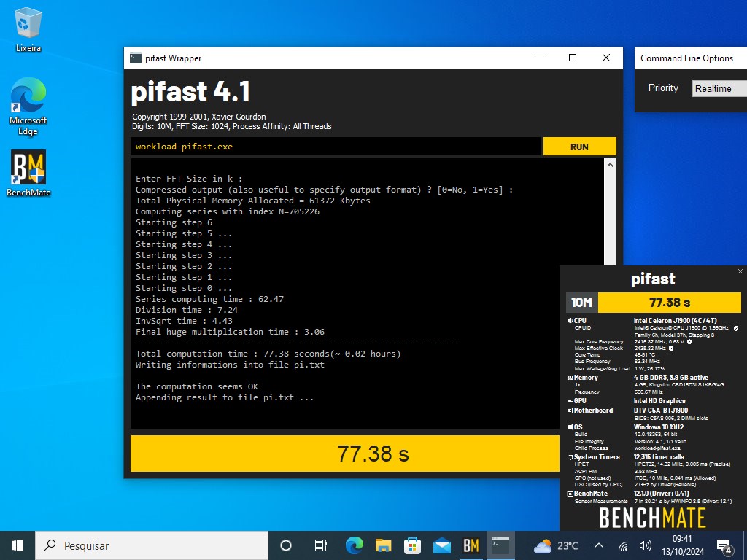Open Microsoft Store from the taskbar
Image resolution: width=747 pixels, height=560 pixels.
[x=413, y=545]
